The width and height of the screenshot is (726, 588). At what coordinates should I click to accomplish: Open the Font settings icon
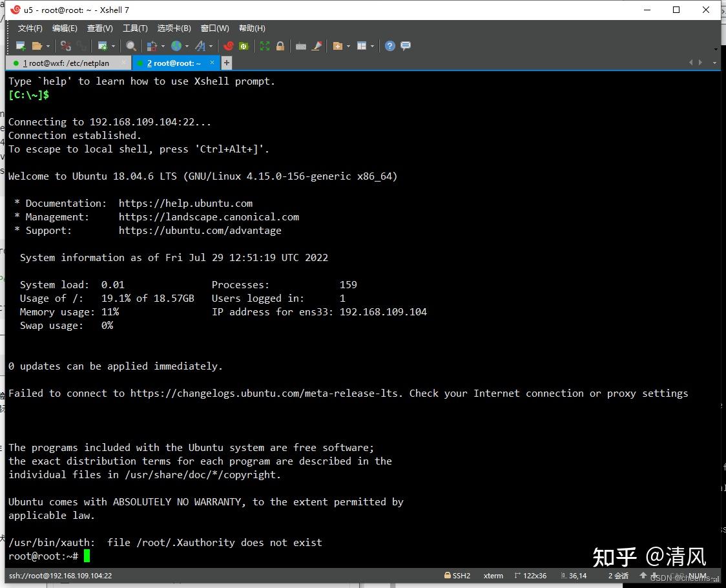pos(200,46)
